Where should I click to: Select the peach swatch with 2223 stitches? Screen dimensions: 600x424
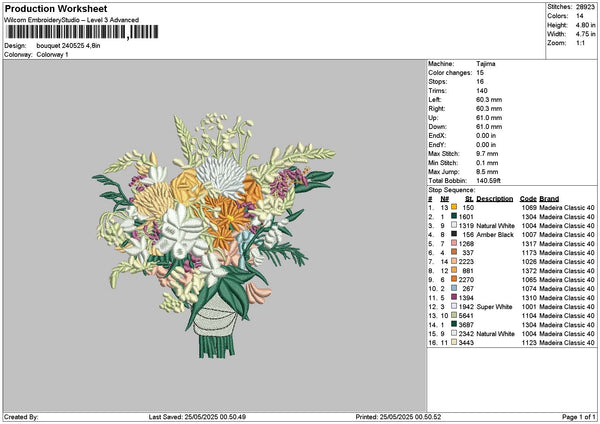454,261
